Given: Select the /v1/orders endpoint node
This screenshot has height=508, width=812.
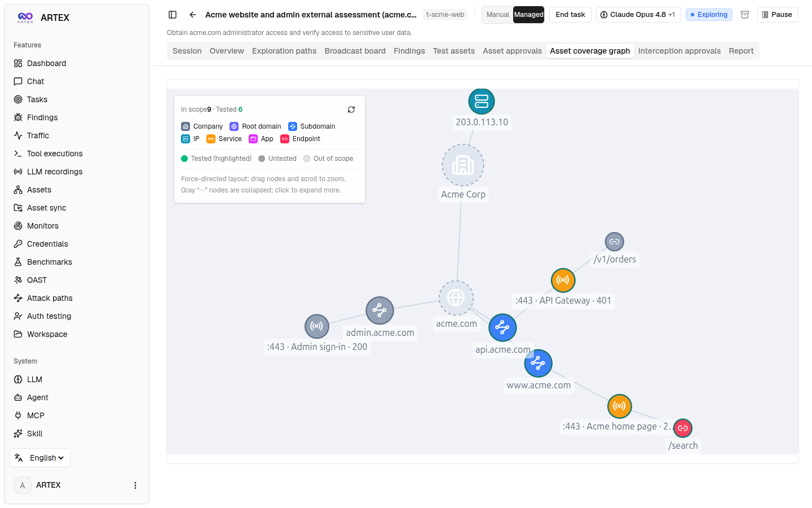Looking at the screenshot, I should (615, 242).
